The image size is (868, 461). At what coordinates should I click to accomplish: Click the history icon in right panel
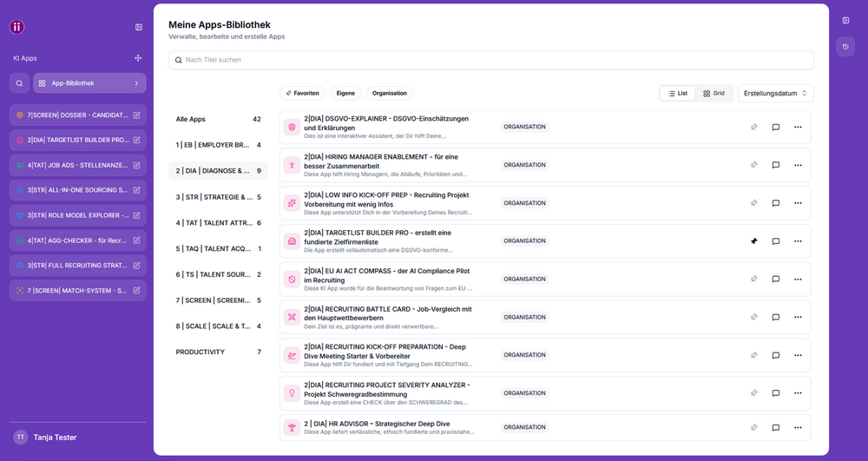845,47
